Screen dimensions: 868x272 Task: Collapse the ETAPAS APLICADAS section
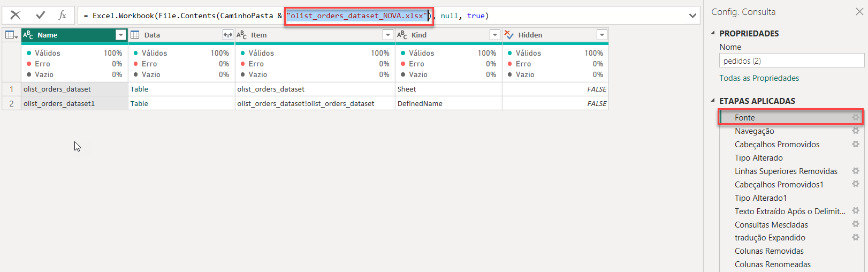(713, 101)
